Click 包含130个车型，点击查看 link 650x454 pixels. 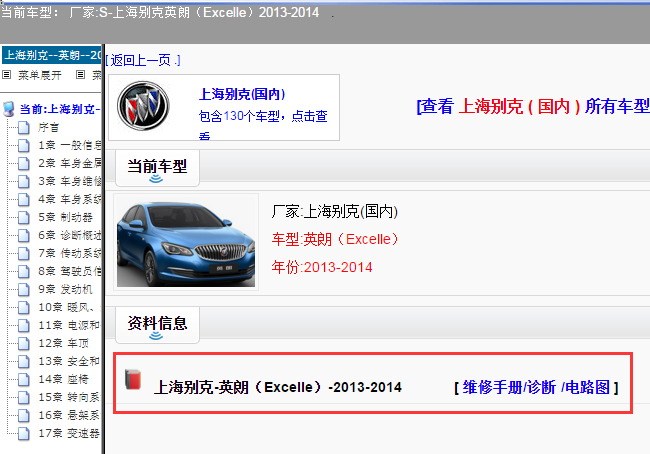263,124
